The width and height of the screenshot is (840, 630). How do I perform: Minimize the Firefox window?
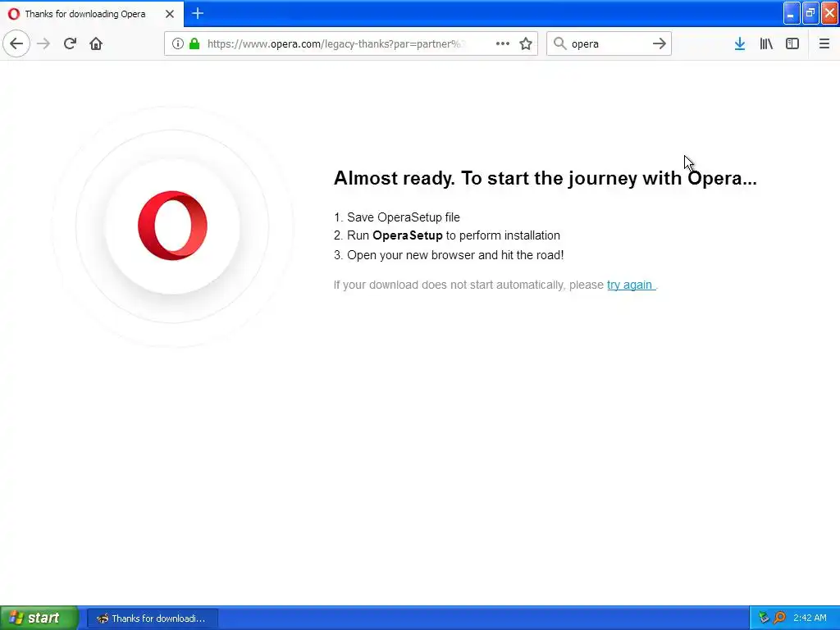tap(792, 13)
